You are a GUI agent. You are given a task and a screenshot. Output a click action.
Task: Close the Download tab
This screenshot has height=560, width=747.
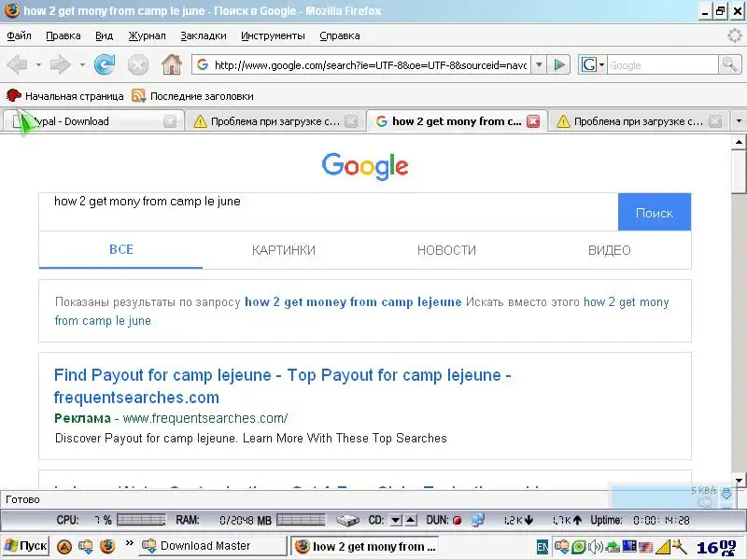(170, 121)
